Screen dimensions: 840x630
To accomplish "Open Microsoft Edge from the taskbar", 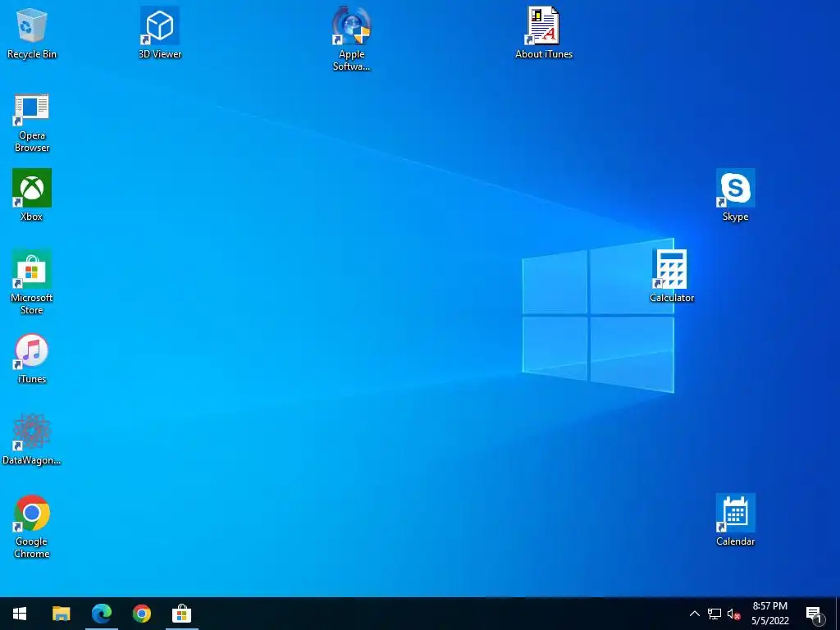I will [101, 614].
